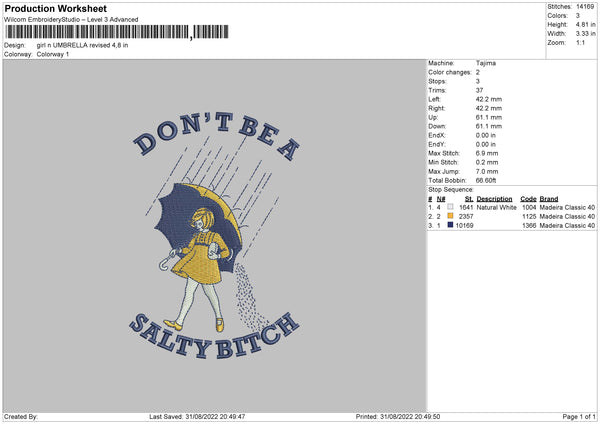Viewport: 600px width, 424px height.
Task: Click the thread code 1004
Action: pos(529,207)
